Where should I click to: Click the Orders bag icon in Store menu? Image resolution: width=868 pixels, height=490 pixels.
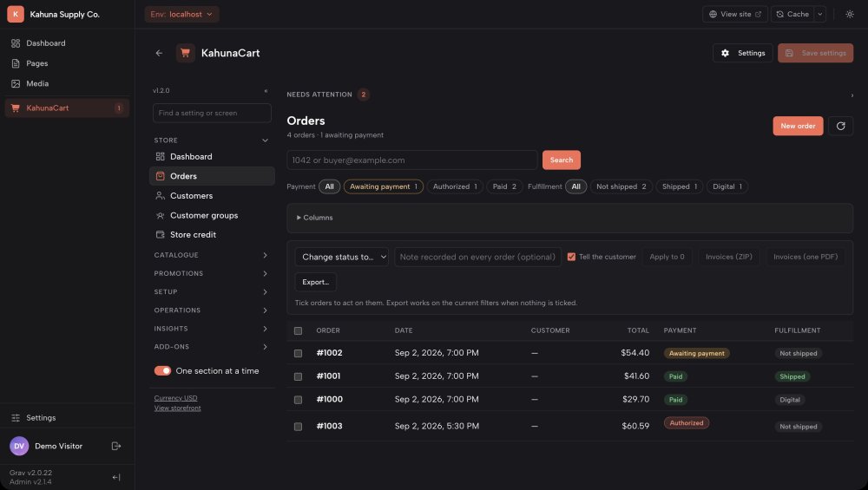[160, 176]
